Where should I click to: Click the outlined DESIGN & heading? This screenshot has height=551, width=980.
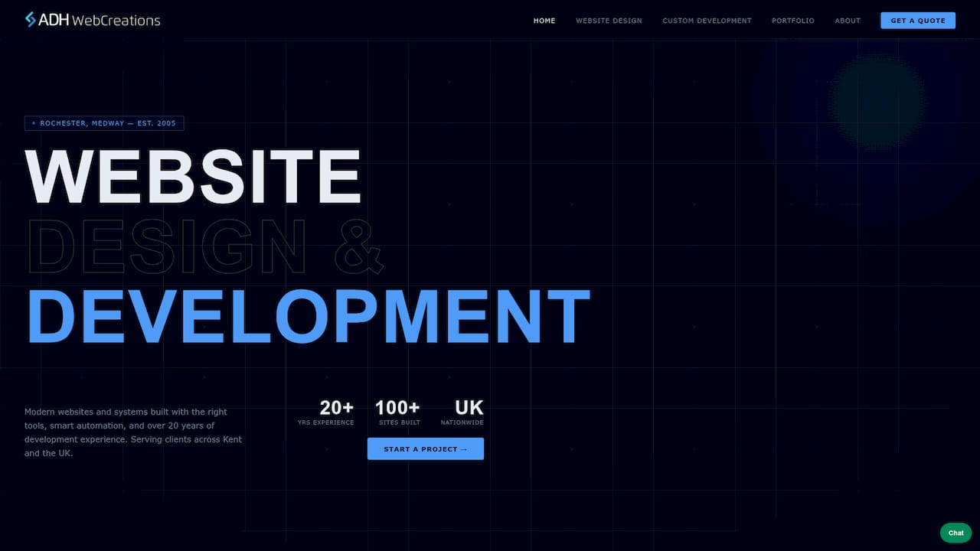pos(204,246)
